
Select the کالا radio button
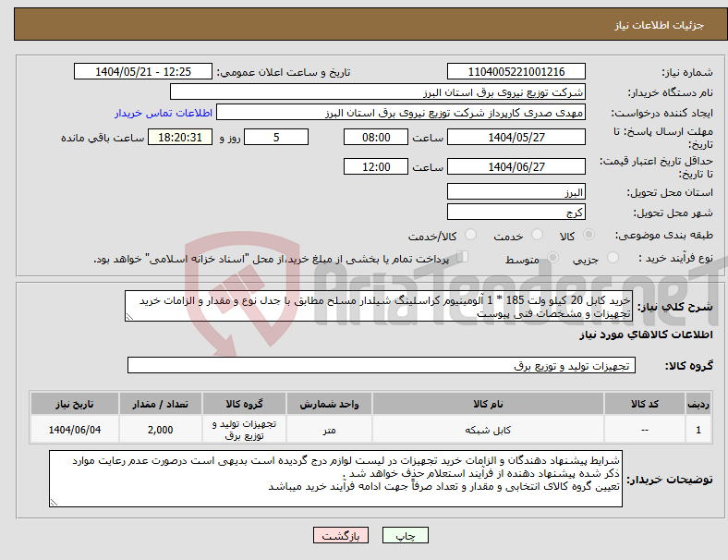(x=588, y=235)
